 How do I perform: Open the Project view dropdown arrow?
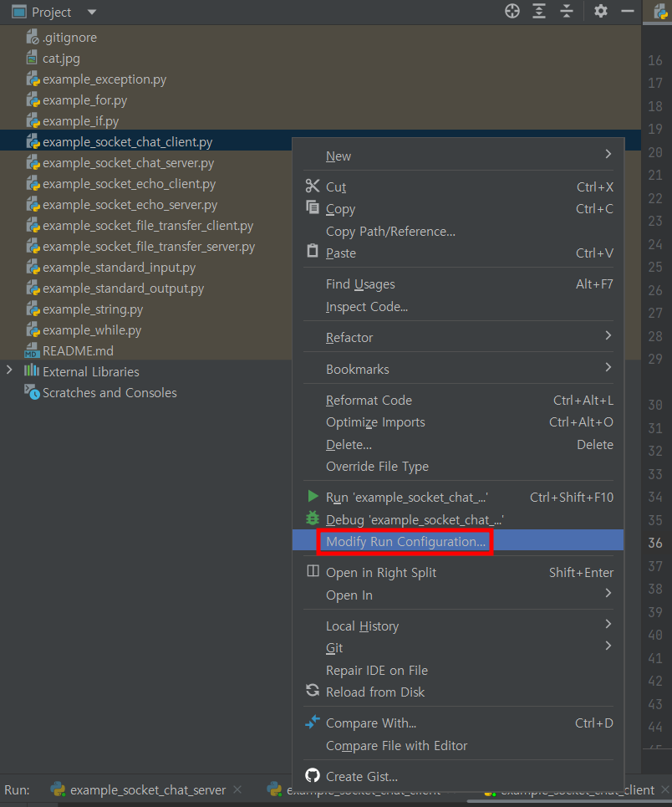pyautogui.click(x=92, y=12)
